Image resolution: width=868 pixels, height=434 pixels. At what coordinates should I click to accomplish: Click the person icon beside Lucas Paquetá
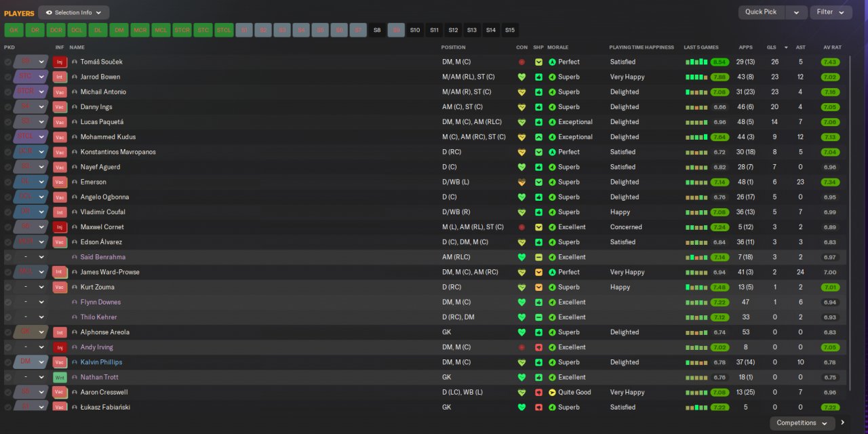[75, 122]
